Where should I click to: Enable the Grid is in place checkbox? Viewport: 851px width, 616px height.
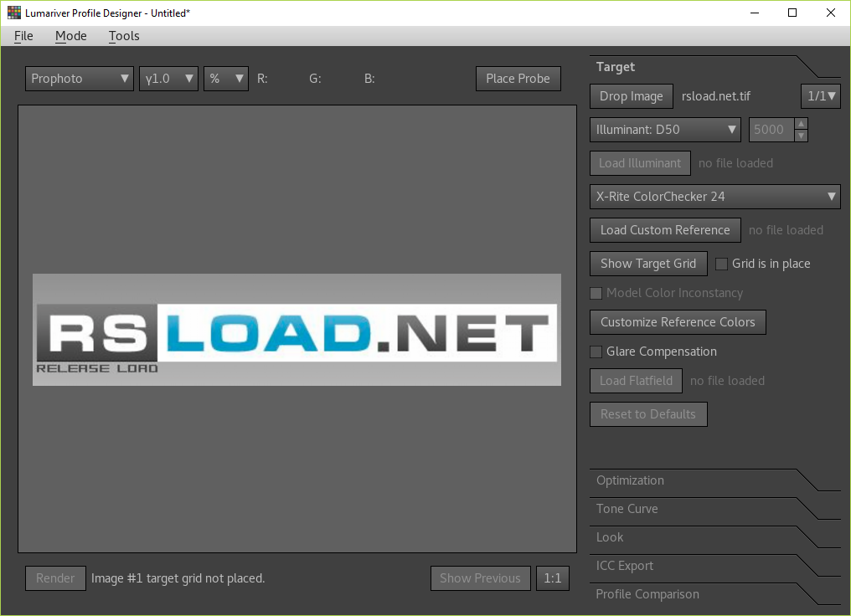pos(721,264)
